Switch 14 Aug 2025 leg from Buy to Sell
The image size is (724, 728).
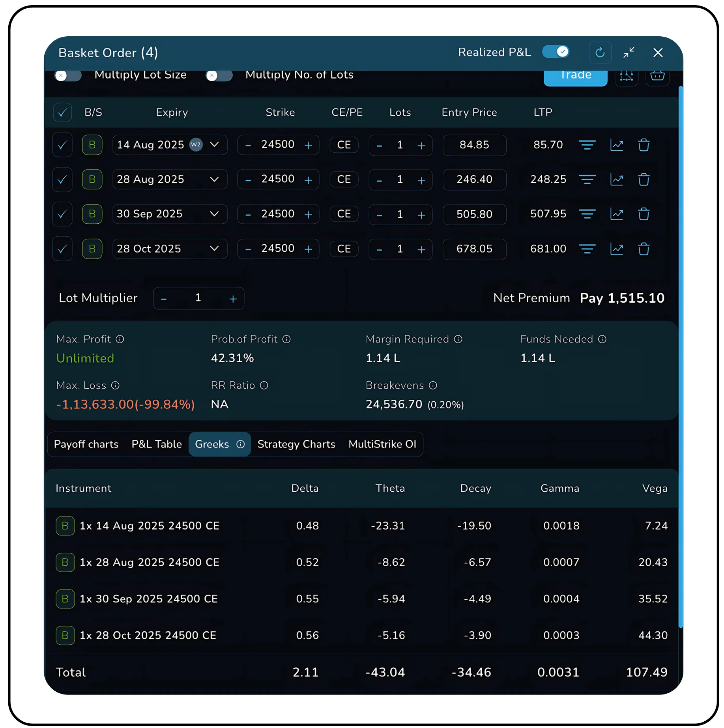92,145
